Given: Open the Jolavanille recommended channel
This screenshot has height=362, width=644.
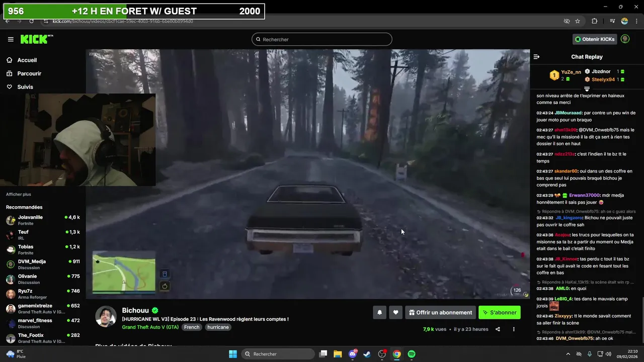Looking at the screenshot, I should (43, 220).
